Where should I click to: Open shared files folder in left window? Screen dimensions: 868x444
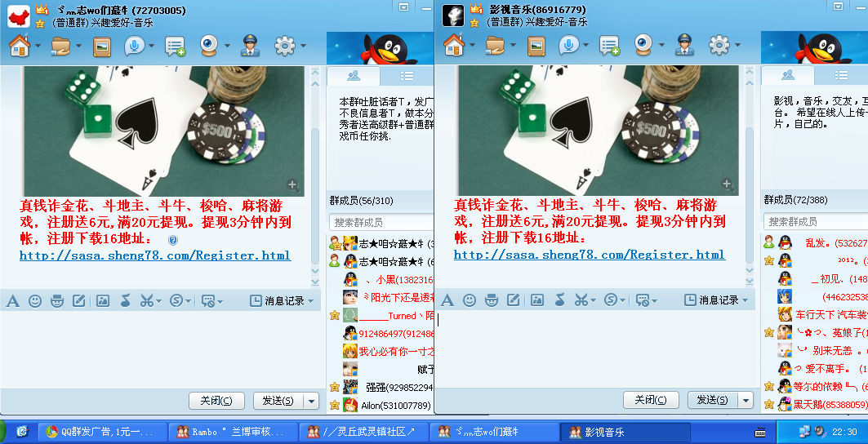(60, 46)
